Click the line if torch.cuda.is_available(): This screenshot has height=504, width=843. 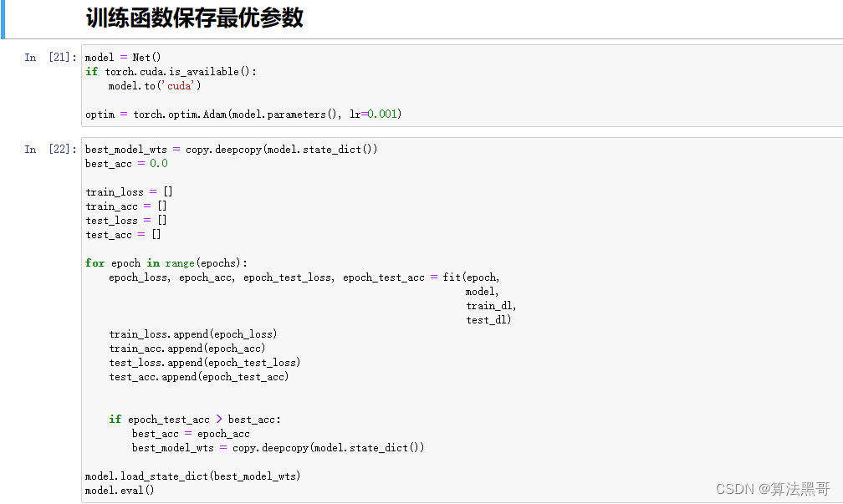[171, 72]
